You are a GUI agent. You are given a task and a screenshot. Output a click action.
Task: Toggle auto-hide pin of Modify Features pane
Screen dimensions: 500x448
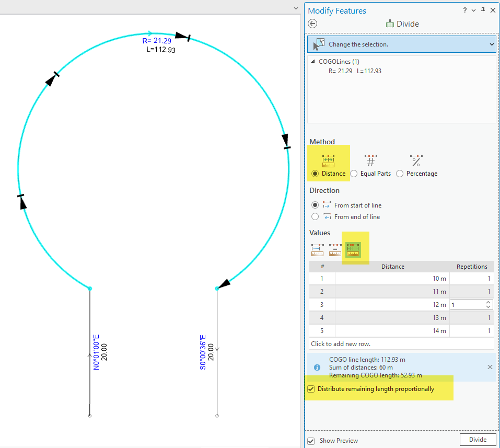click(x=483, y=10)
